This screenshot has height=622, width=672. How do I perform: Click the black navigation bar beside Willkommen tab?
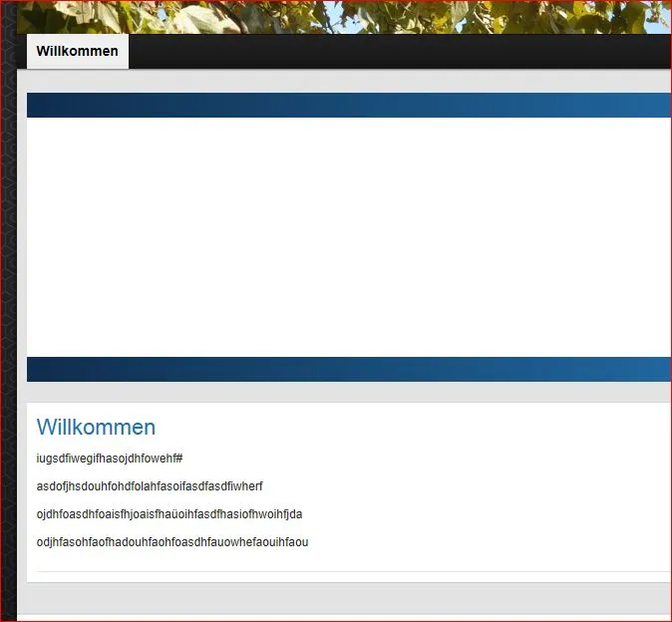click(x=400, y=51)
